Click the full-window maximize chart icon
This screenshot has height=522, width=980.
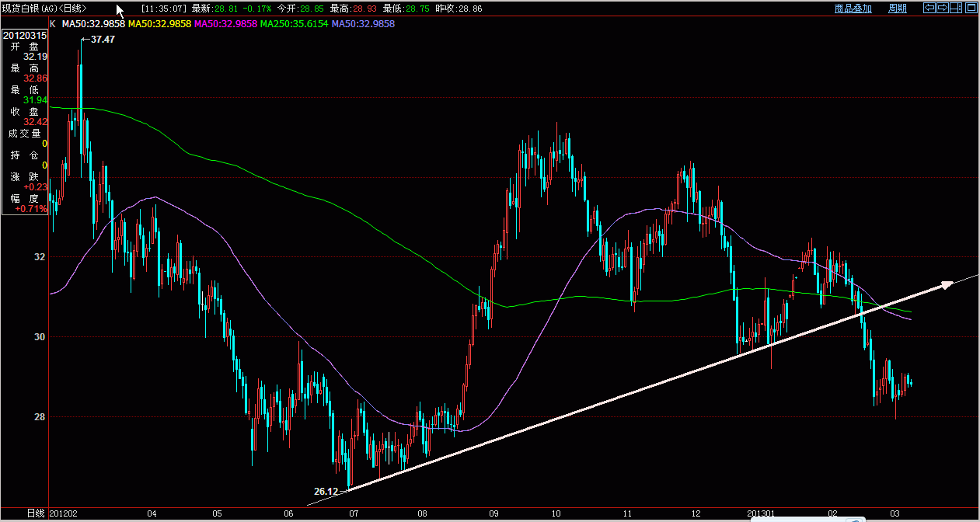click(x=971, y=8)
